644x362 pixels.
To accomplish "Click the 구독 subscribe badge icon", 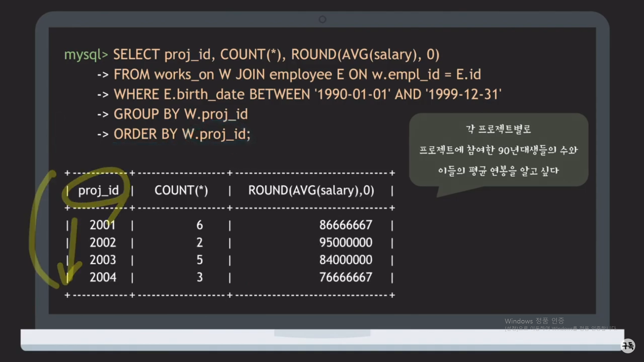I will [628, 346].
